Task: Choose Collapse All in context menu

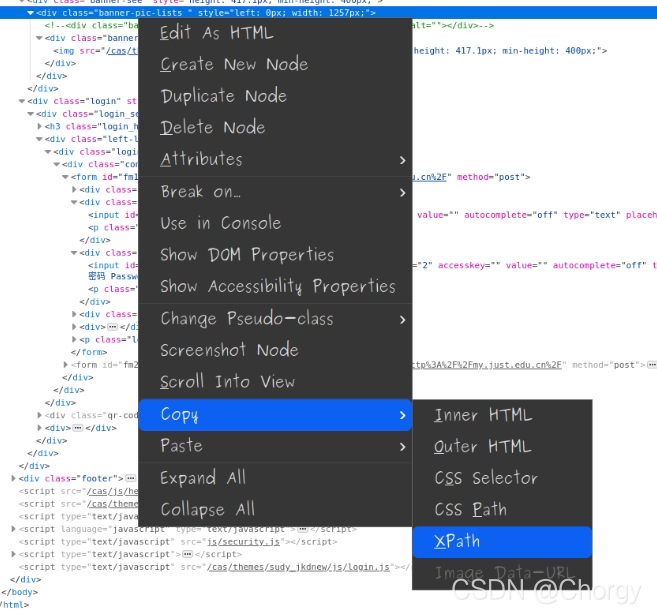Action: tap(275, 510)
